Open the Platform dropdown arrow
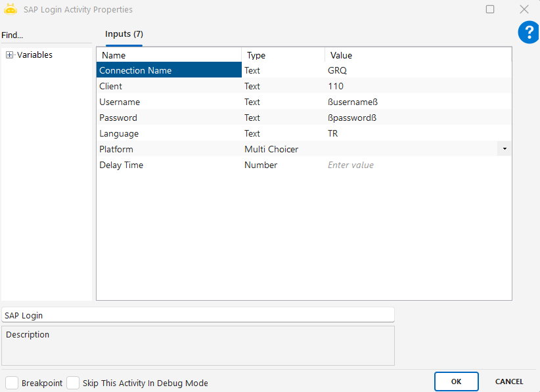540x392 pixels. 504,149
